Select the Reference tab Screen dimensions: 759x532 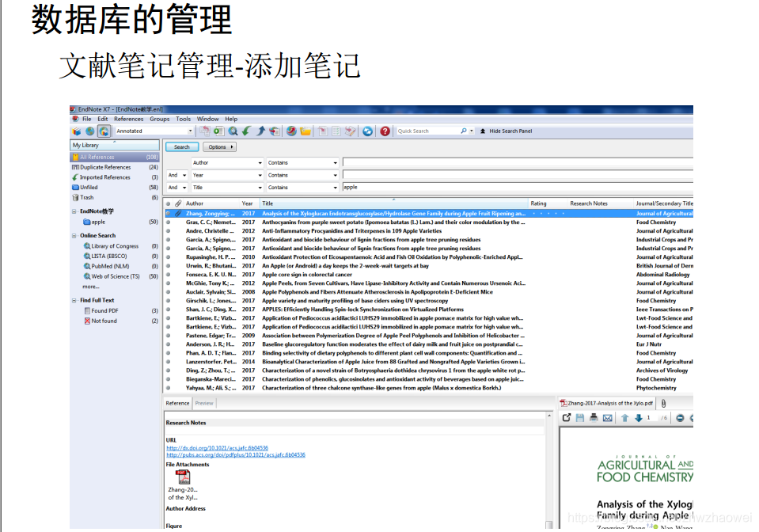pyautogui.click(x=177, y=403)
